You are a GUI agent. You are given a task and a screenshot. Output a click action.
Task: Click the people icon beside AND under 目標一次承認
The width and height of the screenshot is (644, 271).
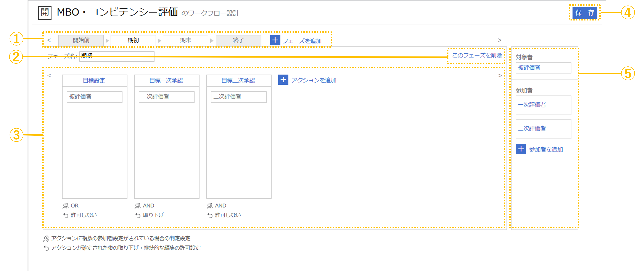click(x=138, y=206)
